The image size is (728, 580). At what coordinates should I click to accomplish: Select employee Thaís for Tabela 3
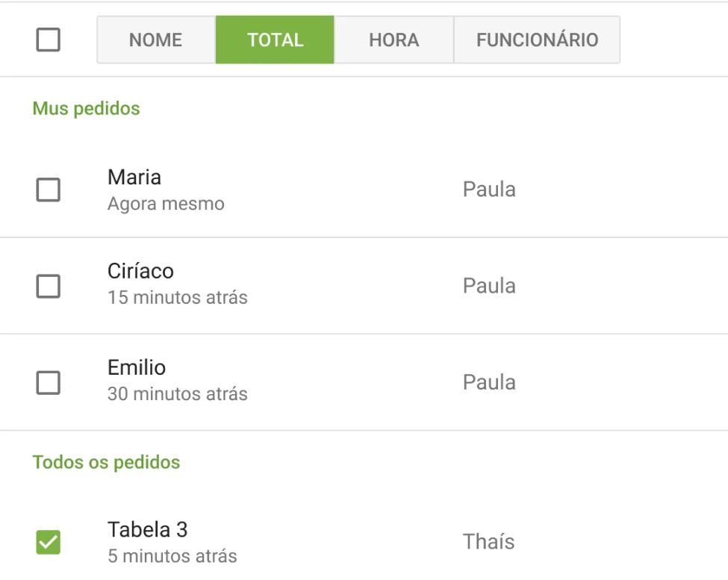click(488, 542)
